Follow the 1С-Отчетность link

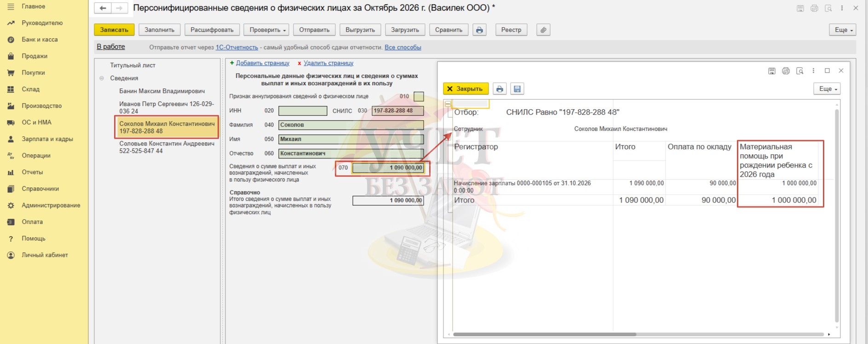(237, 47)
